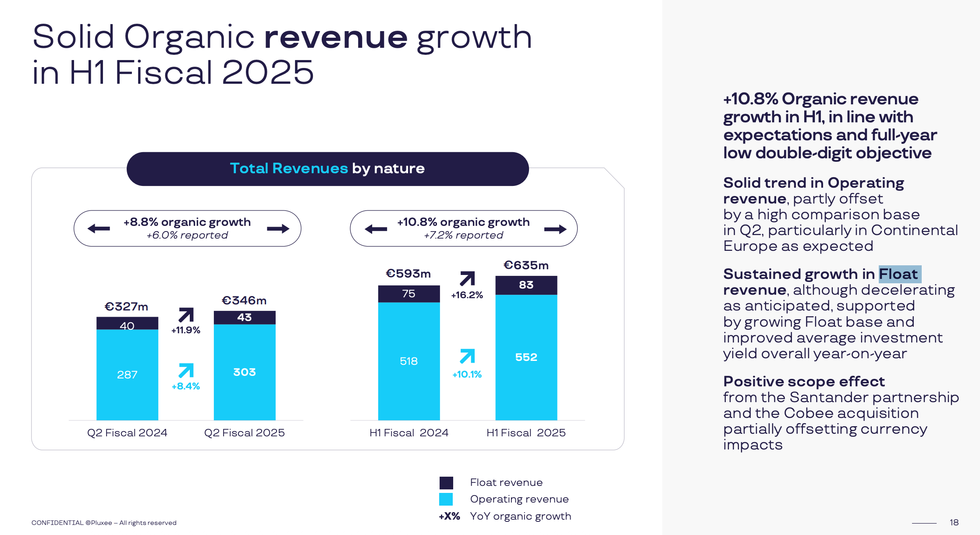Click the €635m total label
980x535 pixels.
pyautogui.click(x=526, y=265)
